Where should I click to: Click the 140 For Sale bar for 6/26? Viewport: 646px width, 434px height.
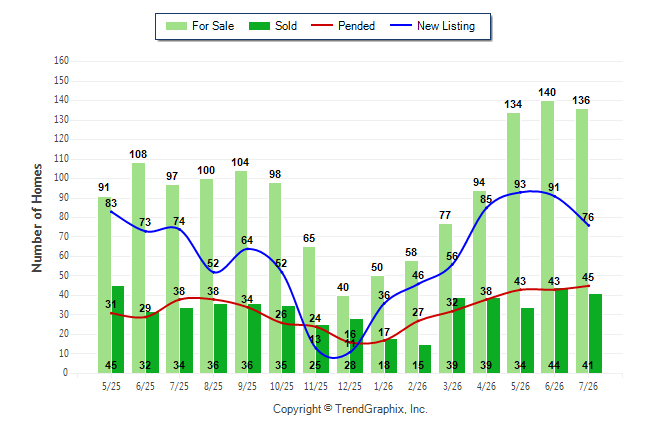click(548, 237)
